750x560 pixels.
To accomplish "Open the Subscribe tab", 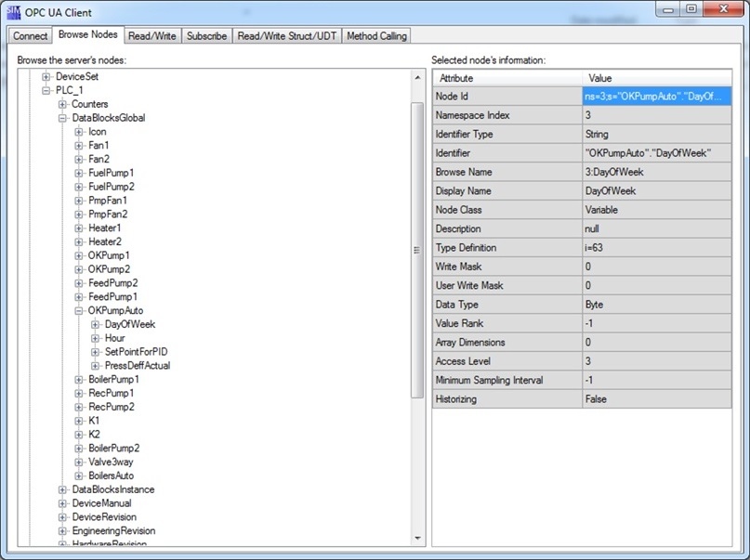I will click(x=206, y=36).
